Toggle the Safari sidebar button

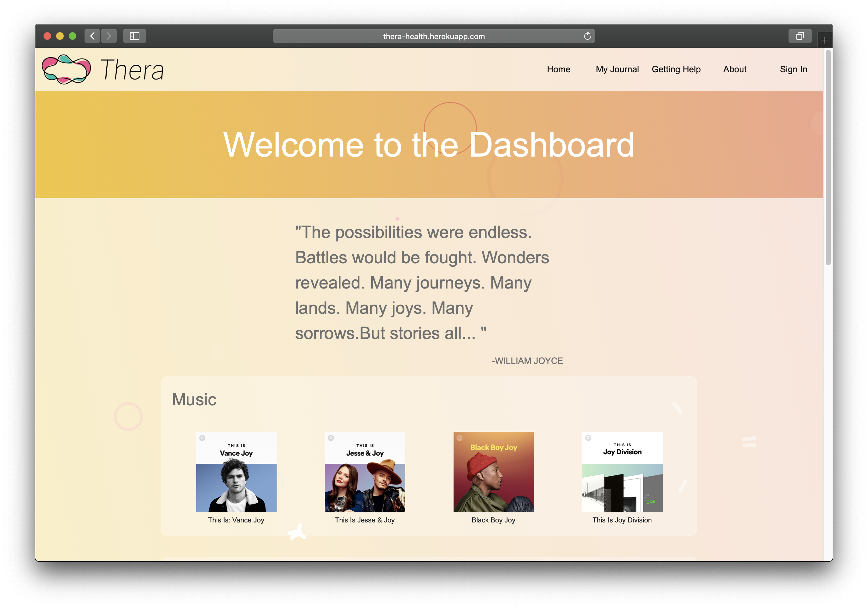coord(135,36)
